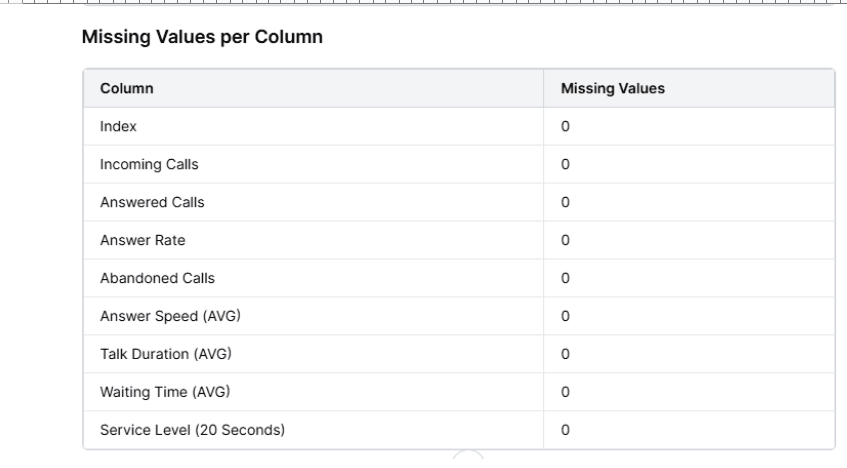Click the round button below the table
Viewport: 847px width, 468px height.
[x=469, y=460]
